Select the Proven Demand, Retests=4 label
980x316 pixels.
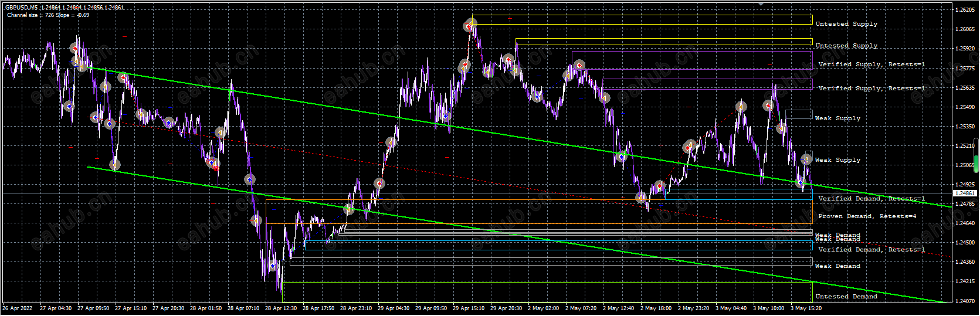(867, 216)
